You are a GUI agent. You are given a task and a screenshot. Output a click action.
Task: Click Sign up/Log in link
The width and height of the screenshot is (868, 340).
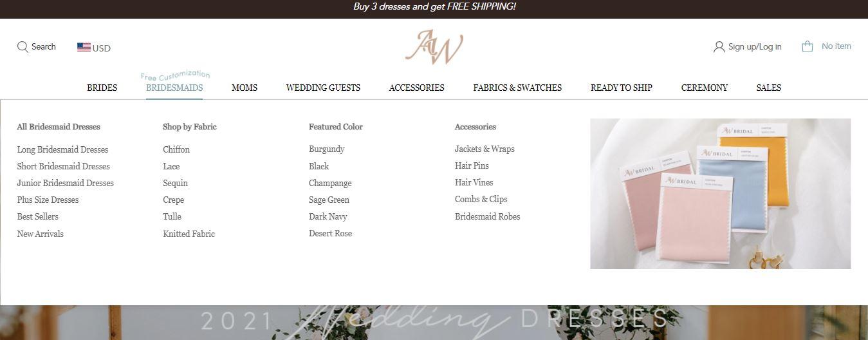755,46
